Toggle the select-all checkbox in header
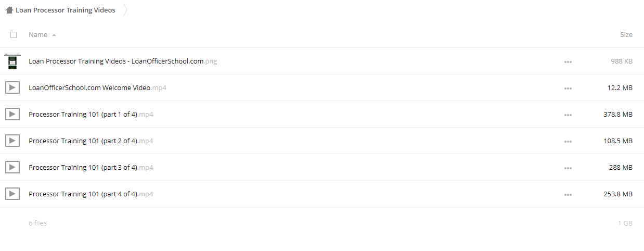 tap(14, 35)
